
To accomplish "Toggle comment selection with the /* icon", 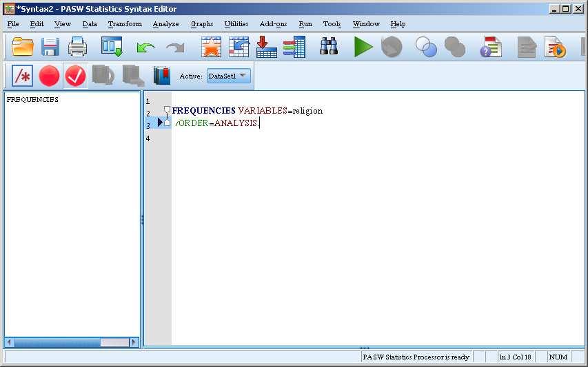I will pyautogui.click(x=23, y=76).
